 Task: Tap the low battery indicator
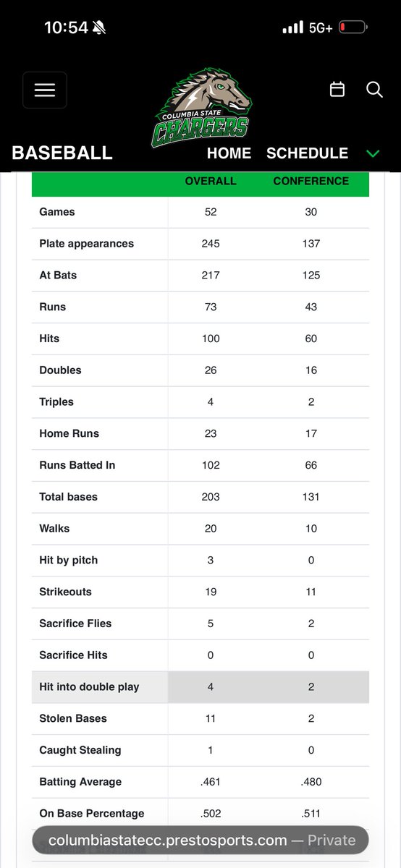tap(353, 28)
